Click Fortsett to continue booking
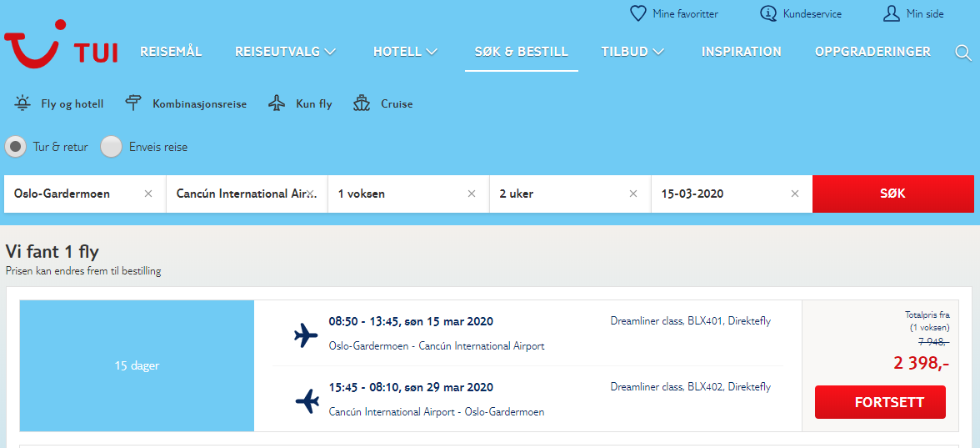980x448 pixels. point(880,402)
